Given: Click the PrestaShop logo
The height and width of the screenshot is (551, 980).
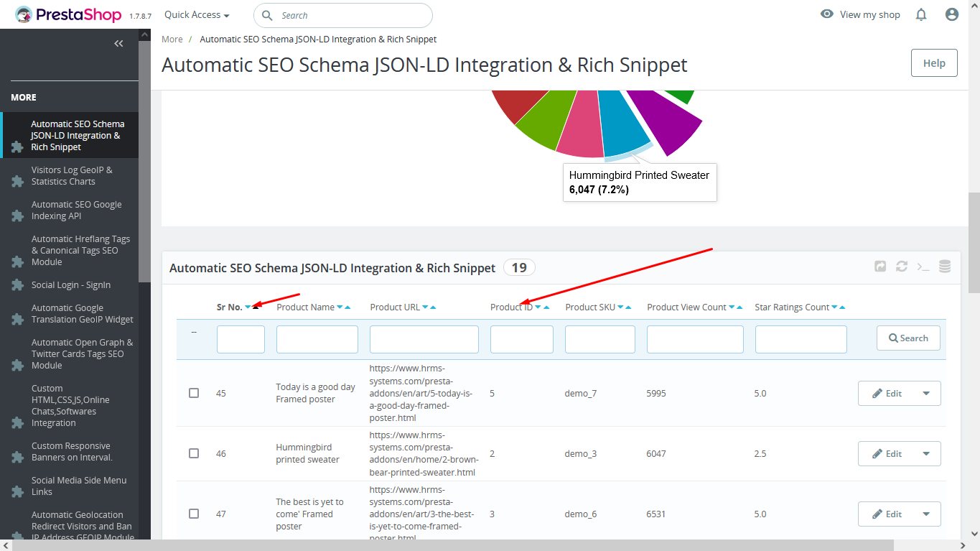Looking at the screenshot, I should point(69,14).
